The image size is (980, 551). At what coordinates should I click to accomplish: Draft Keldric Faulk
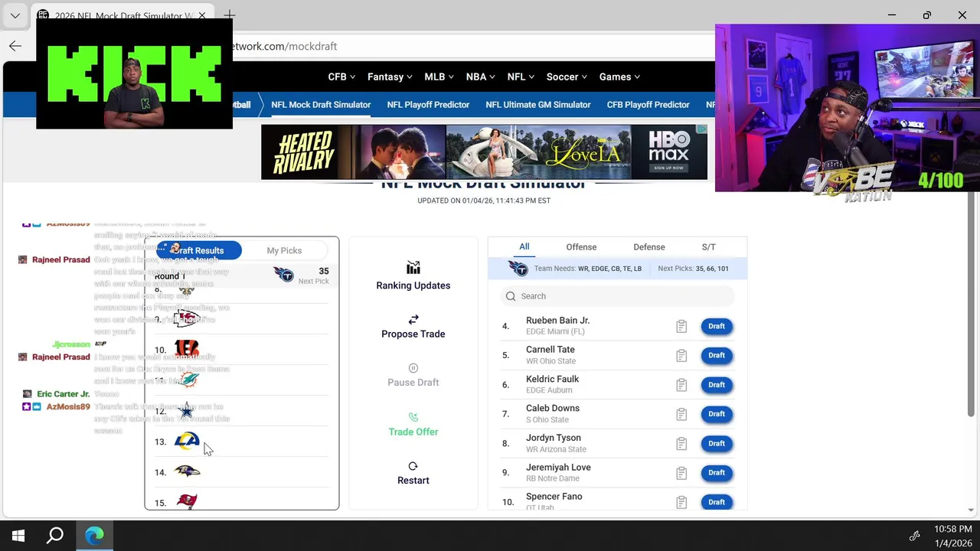717,385
